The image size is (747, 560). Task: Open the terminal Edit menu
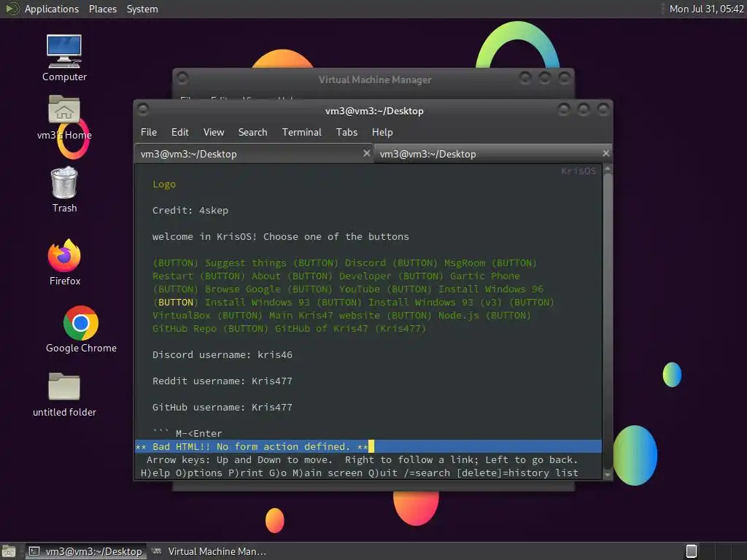179,133
